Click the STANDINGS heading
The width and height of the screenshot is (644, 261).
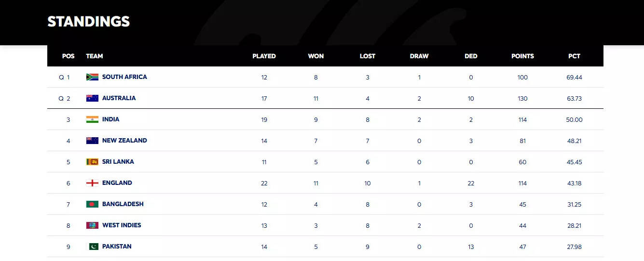[89, 22]
